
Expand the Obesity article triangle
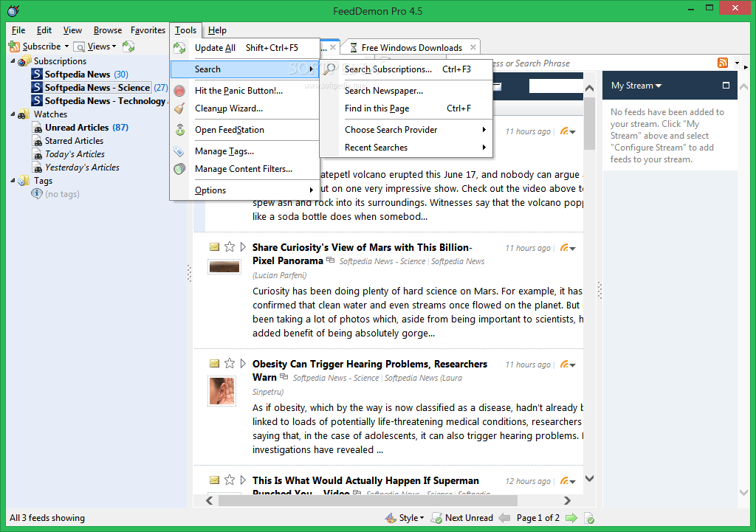(243, 363)
